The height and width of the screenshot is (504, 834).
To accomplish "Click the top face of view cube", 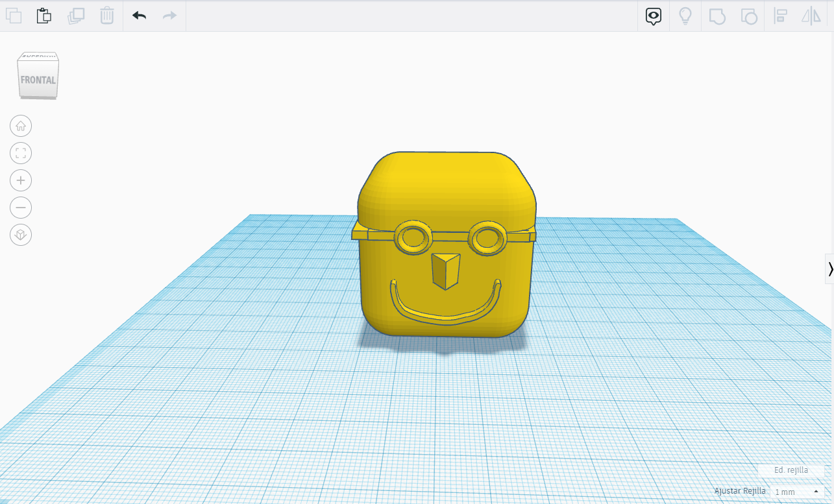I will click(x=39, y=56).
